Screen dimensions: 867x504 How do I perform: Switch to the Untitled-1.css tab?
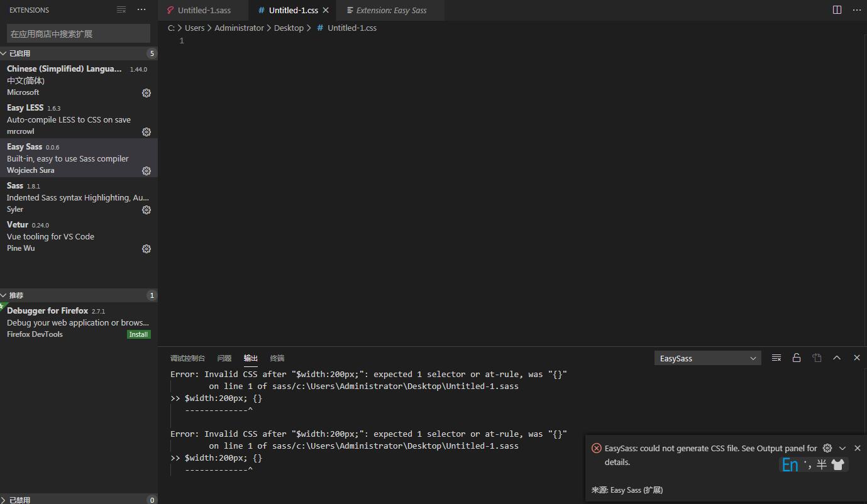pos(293,10)
